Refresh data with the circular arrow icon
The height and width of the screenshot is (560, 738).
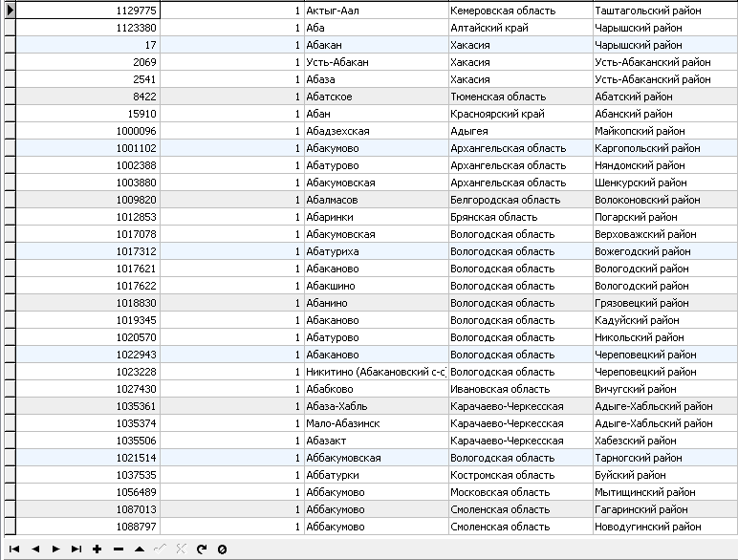pyautogui.click(x=201, y=549)
